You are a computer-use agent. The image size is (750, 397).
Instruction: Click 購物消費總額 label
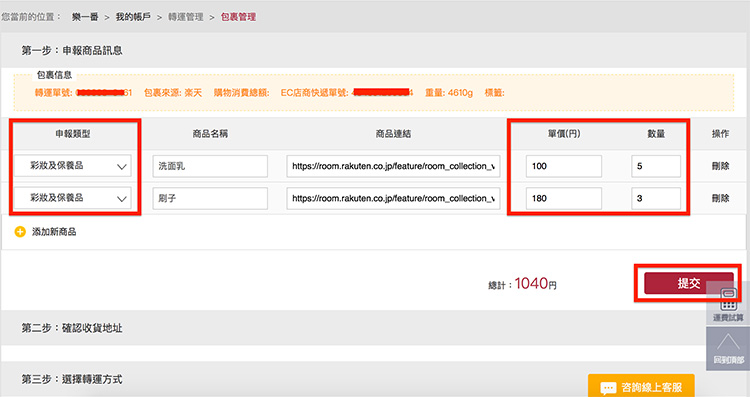tap(242, 93)
